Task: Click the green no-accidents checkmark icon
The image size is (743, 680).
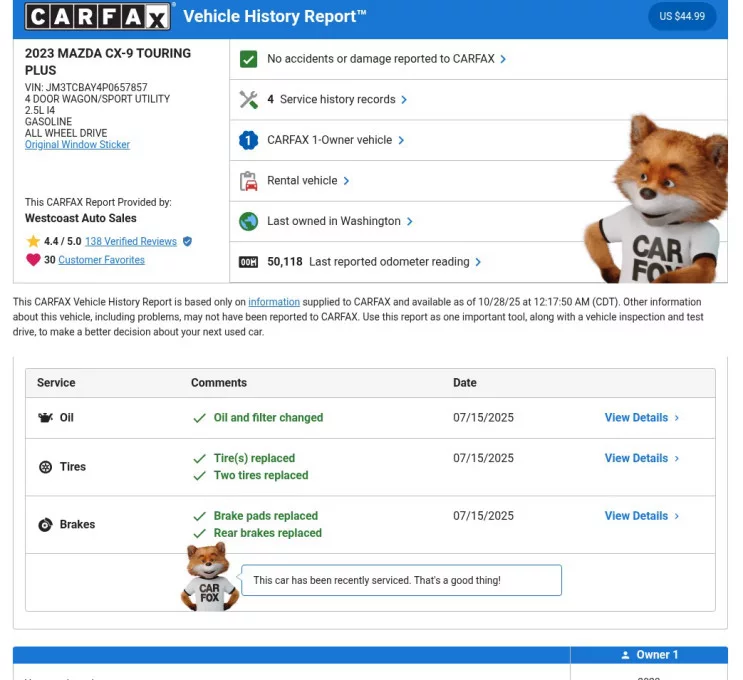Action: (249, 59)
